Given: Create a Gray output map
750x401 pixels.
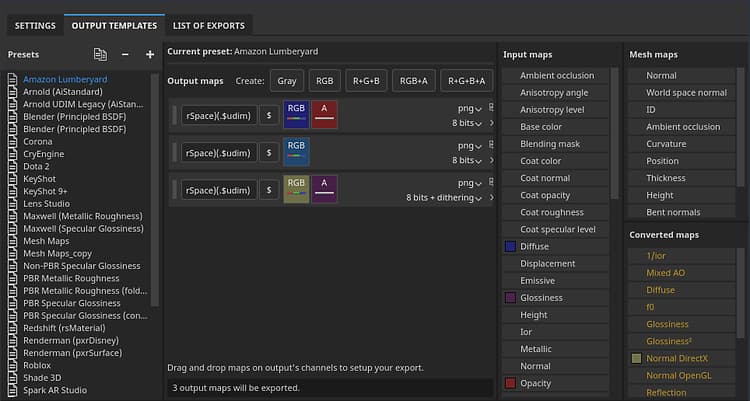Looking at the screenshot, I should tap(287, 81).
